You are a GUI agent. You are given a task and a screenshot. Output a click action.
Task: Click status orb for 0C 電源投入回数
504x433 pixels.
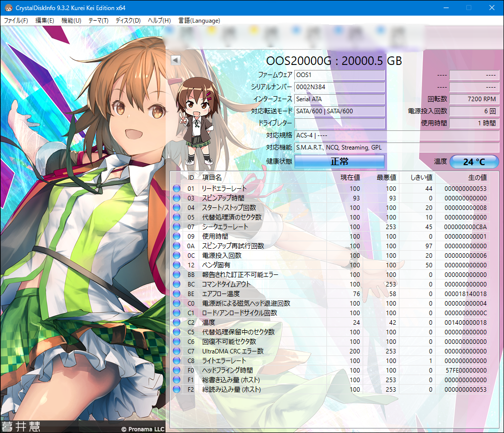click(177, 255)
